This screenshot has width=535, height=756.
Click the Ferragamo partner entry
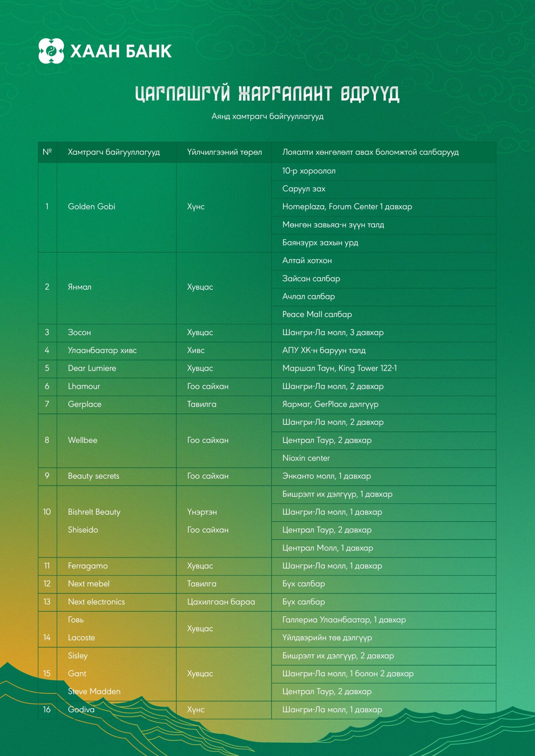88,566
